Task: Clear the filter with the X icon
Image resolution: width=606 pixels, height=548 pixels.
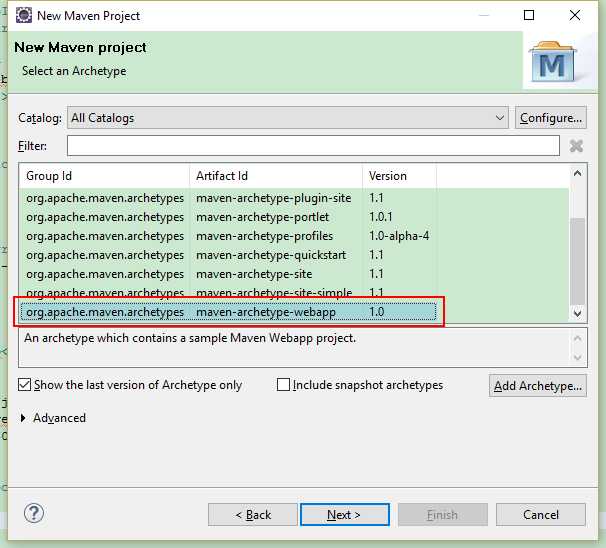Action: [x=576, y=146]
